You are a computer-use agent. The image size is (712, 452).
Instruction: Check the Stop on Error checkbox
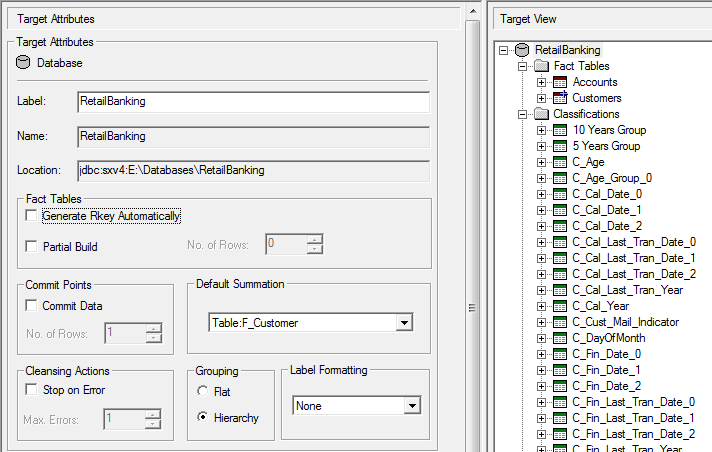[x=32, y=390]
